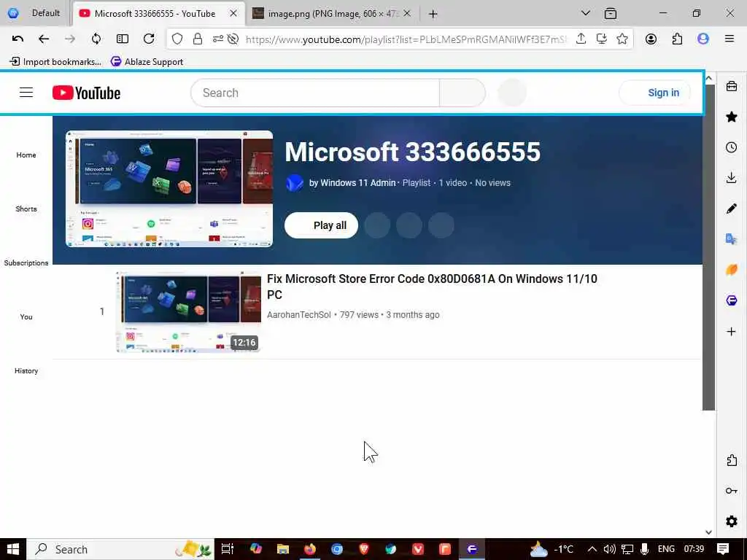This screenshot has height=560, width=747.
Task: Open History in YouTube sidebar
Action: [26, 370]
